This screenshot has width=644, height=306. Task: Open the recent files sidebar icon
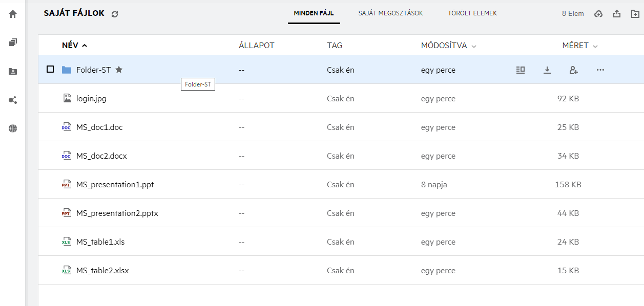pyautogui.click(x=13, y=42)
